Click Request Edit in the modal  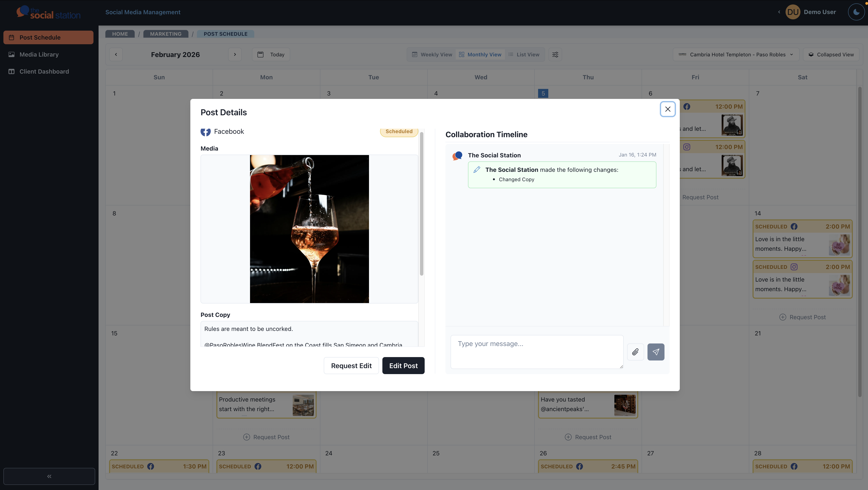(351, 365)
